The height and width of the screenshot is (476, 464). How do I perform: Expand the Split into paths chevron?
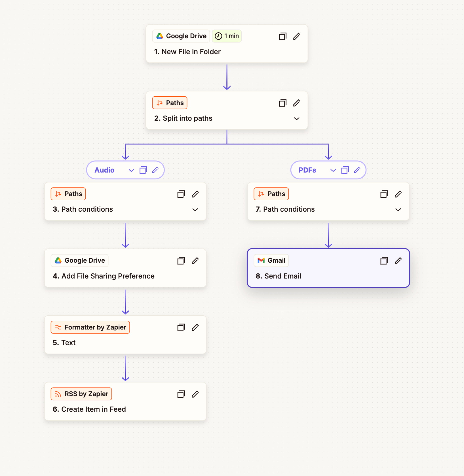297,118
